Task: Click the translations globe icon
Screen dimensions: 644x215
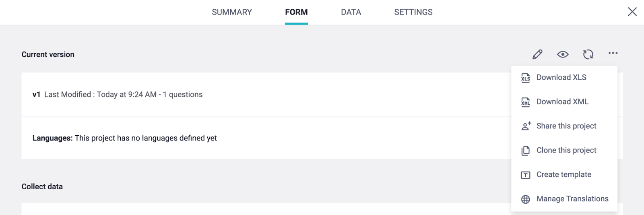Action: pyautogui.click(x=526, y=199)
